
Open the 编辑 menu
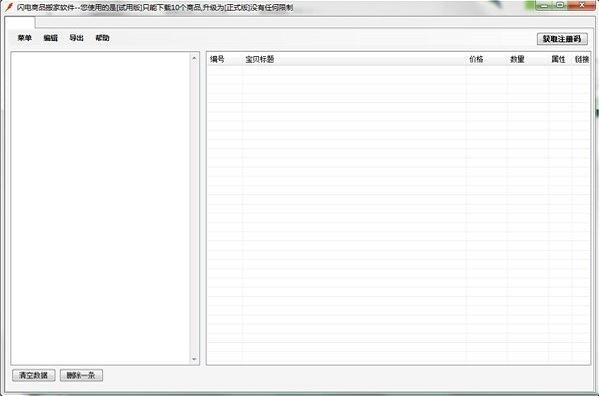(x=50, y=38)
